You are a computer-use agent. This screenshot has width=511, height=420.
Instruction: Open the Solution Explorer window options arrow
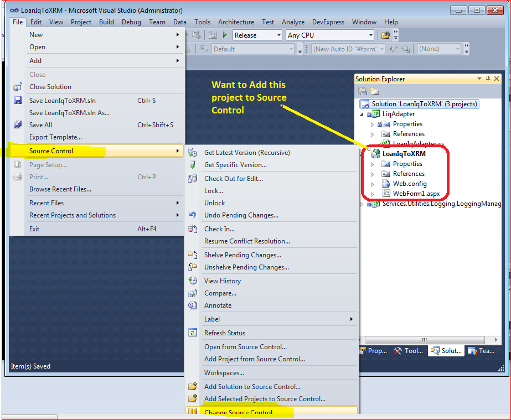[x=479, y=79]
